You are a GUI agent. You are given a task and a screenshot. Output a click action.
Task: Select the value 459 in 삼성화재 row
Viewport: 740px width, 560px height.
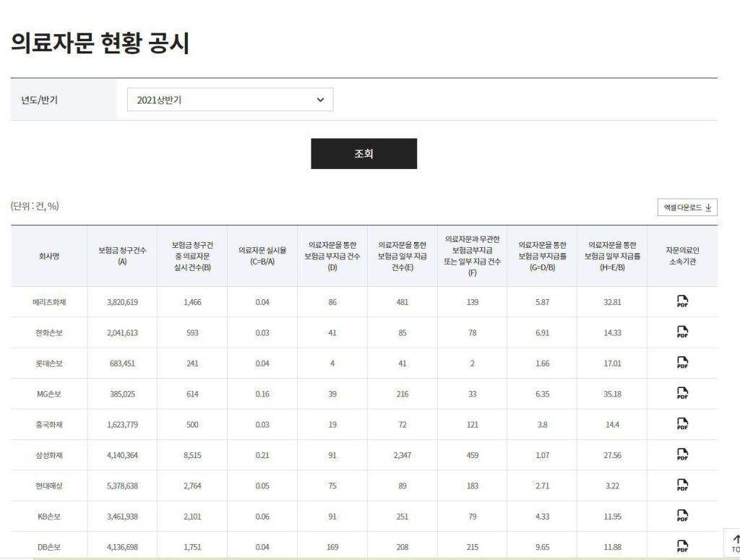pos(473,455)
